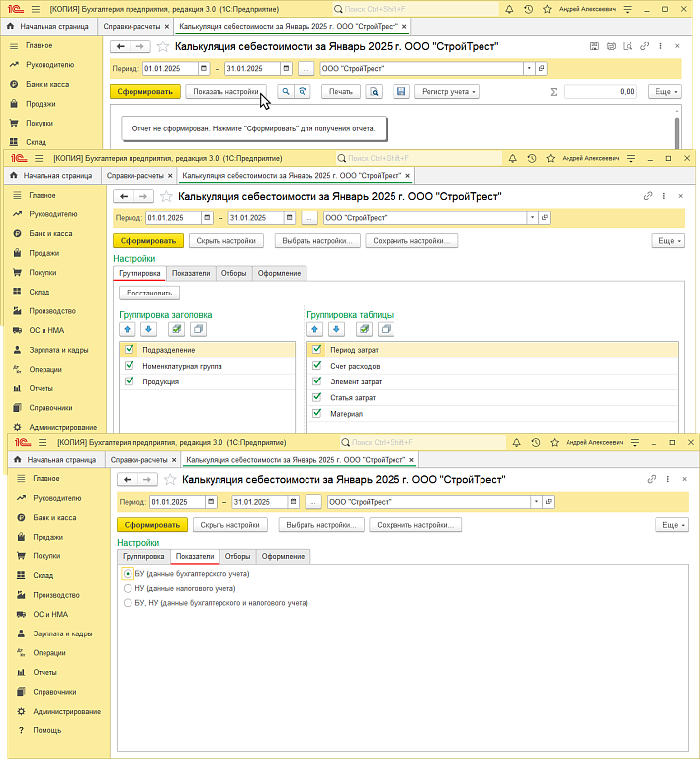
Task: Toggle the Период затрат checkbox
Action: point(317,349)
